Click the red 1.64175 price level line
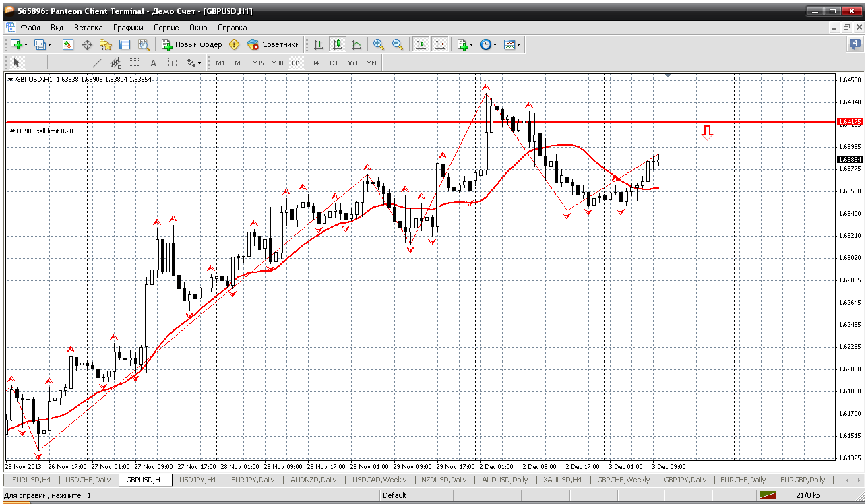This screenshot has height=504, width=868. tap(418, 122)
